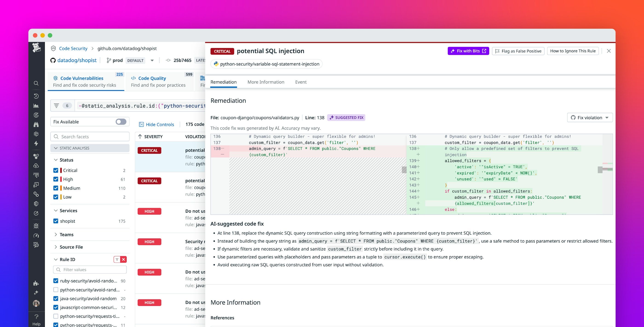Check python-security/avoid-rand checkbox in Rule ID
Image resolution: width=644 pixels, height=327 pixels.
[55, 290]
